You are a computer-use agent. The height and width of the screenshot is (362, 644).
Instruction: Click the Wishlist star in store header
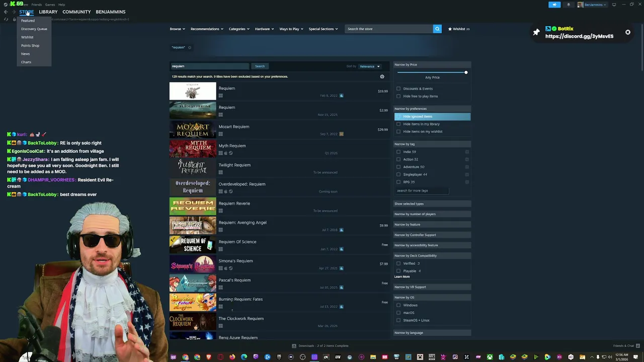pos(450,29)
